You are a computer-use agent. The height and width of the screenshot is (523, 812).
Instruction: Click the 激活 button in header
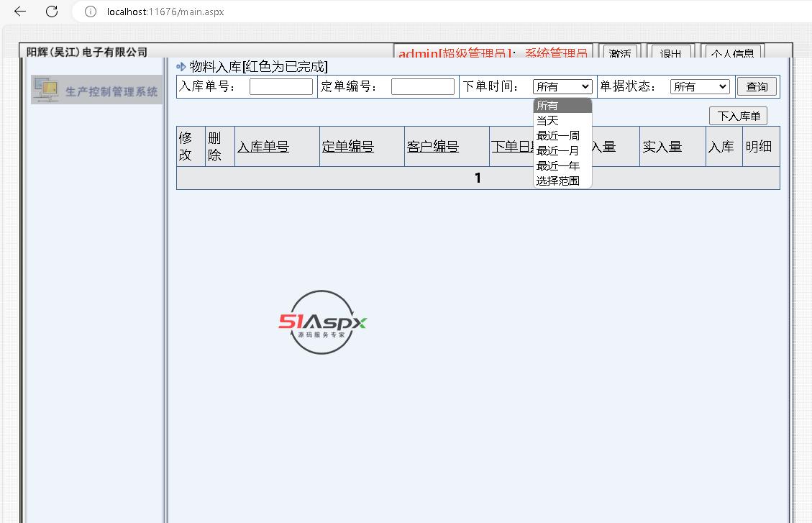click(x=620, y=53)
